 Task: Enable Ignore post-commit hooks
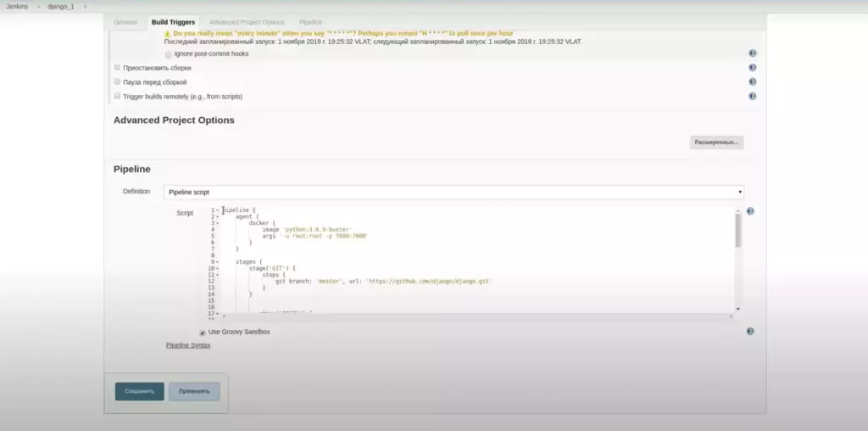pos(169,54)
